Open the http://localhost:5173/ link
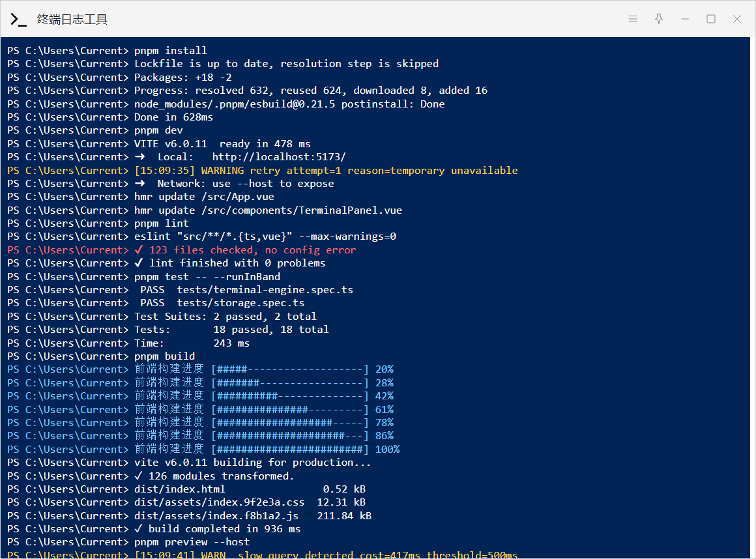The height and width of the screenshot is (559, 756). (278, 157)
